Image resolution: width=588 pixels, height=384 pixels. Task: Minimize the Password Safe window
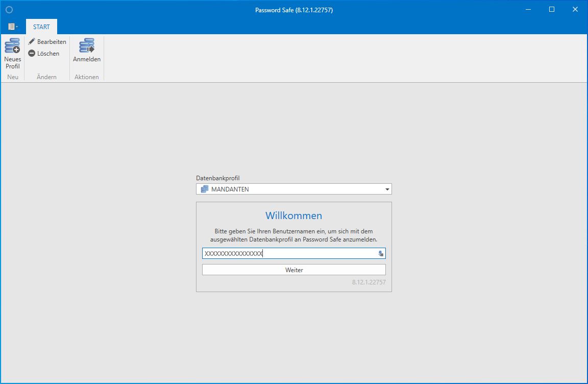coord(528,10)
